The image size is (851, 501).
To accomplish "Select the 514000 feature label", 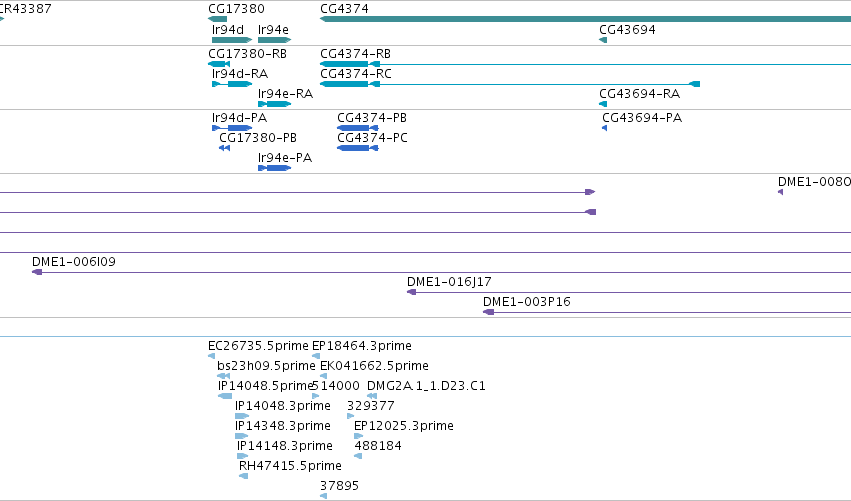I will (x=336, y=386).
